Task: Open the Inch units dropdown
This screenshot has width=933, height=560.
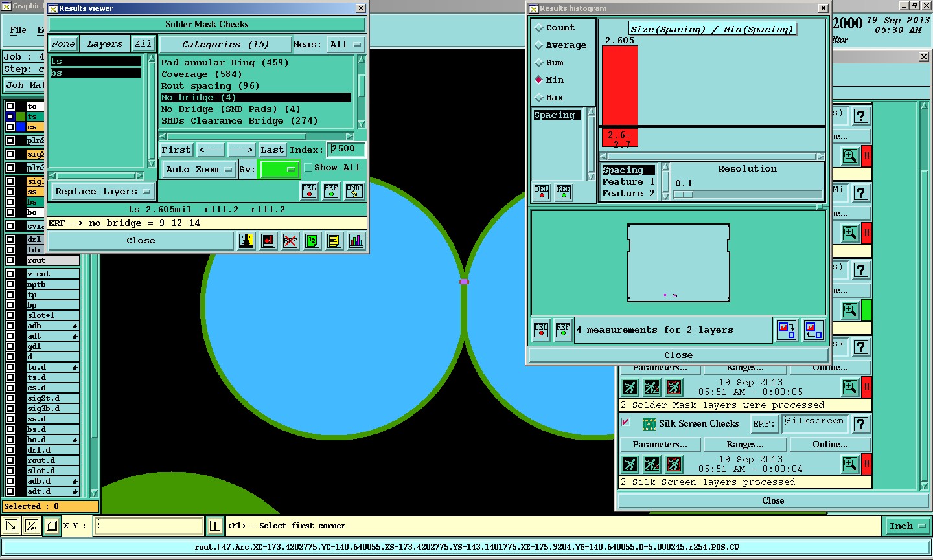Action: pos(907,526)
